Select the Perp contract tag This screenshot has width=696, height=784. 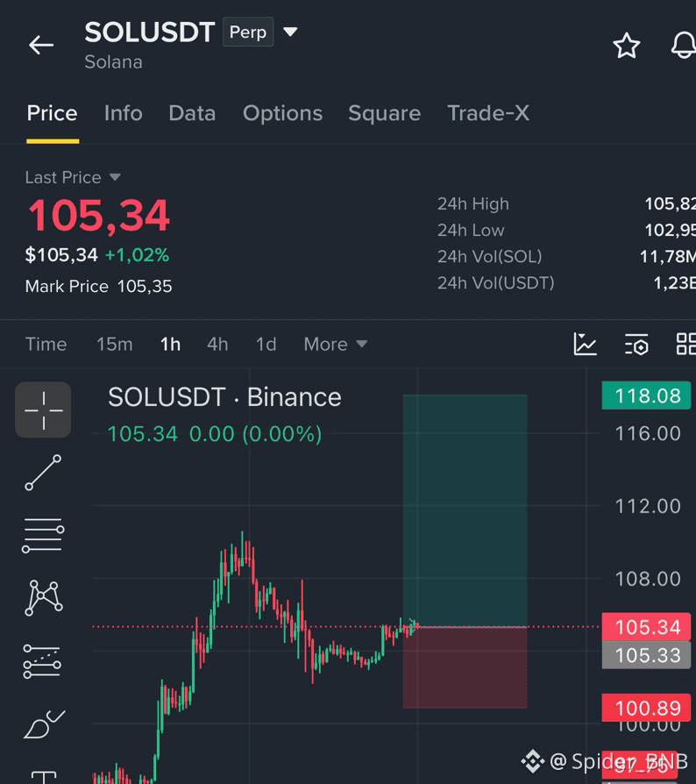pos(248,32)
